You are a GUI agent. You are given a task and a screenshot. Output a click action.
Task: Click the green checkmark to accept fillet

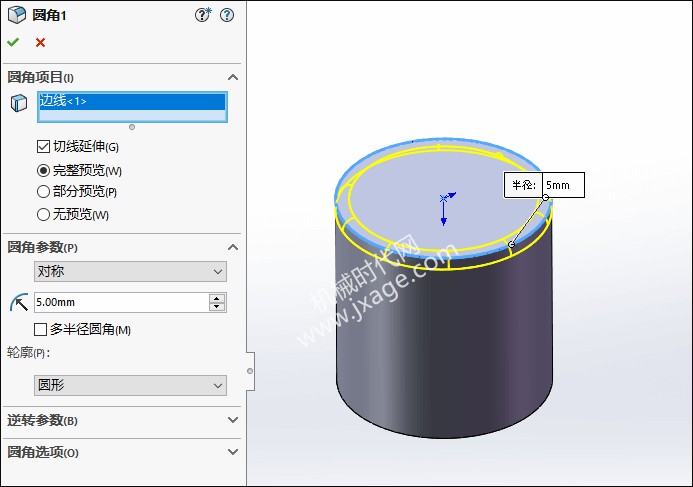click(13, 42)
